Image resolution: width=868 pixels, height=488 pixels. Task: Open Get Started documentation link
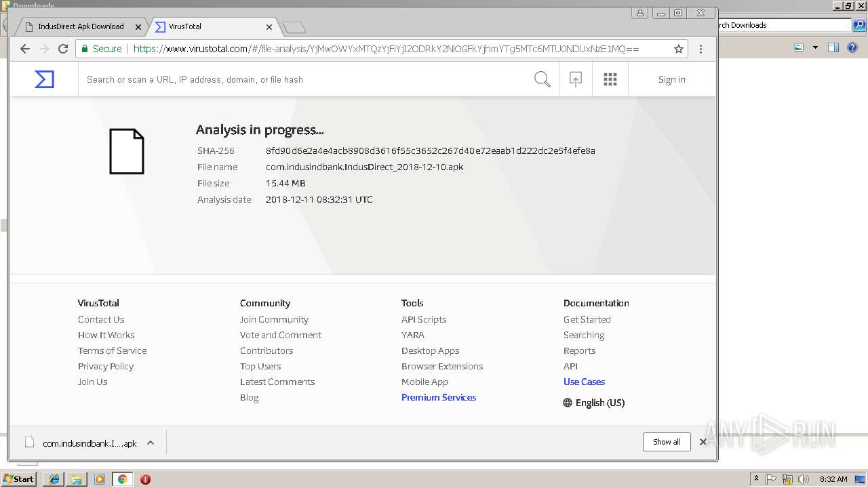pos(587,319)
